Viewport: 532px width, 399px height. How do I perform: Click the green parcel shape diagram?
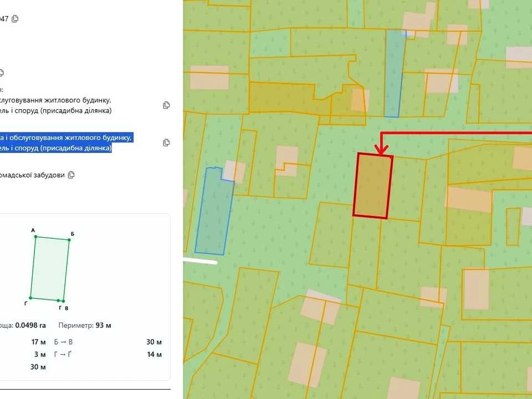click(x=50, y=269)
